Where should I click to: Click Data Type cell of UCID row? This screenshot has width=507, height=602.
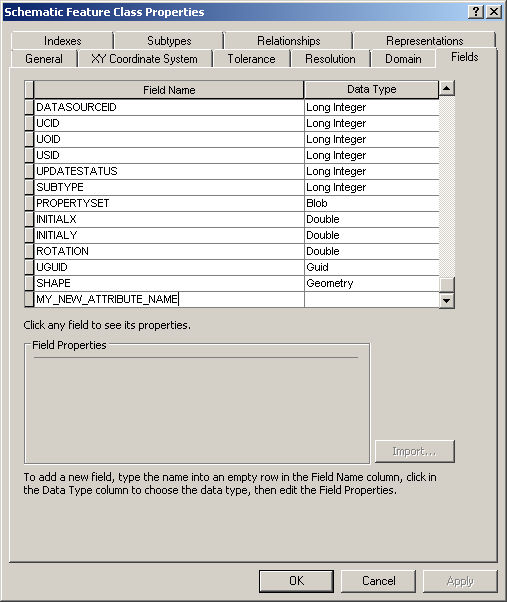pos(372,123)
